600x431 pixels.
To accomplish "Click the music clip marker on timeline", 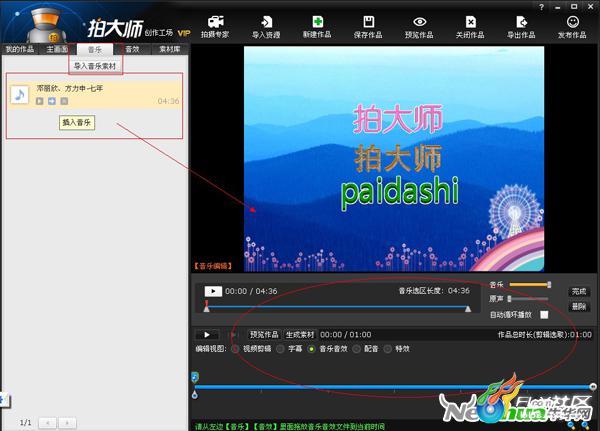I will click(195, 377).
